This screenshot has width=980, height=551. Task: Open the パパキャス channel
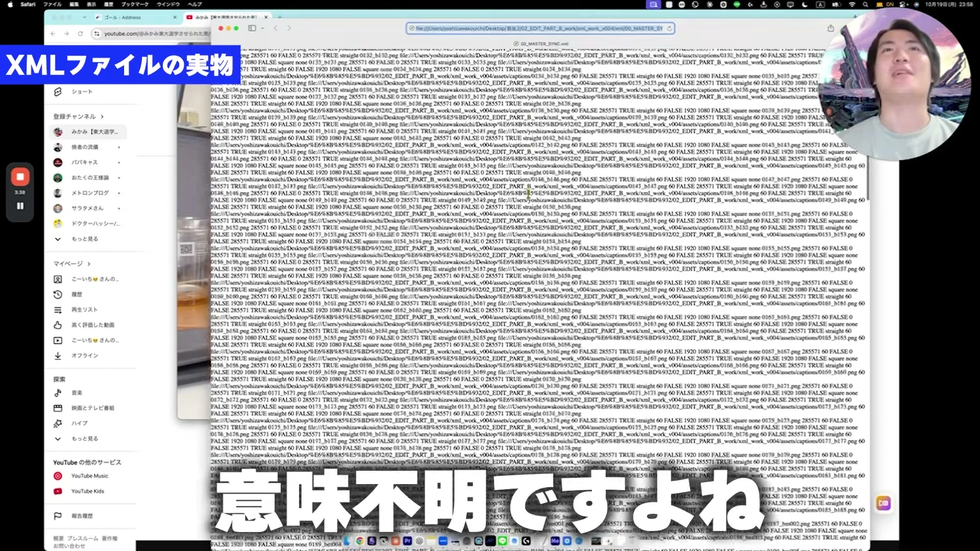(x=89, y=162)
